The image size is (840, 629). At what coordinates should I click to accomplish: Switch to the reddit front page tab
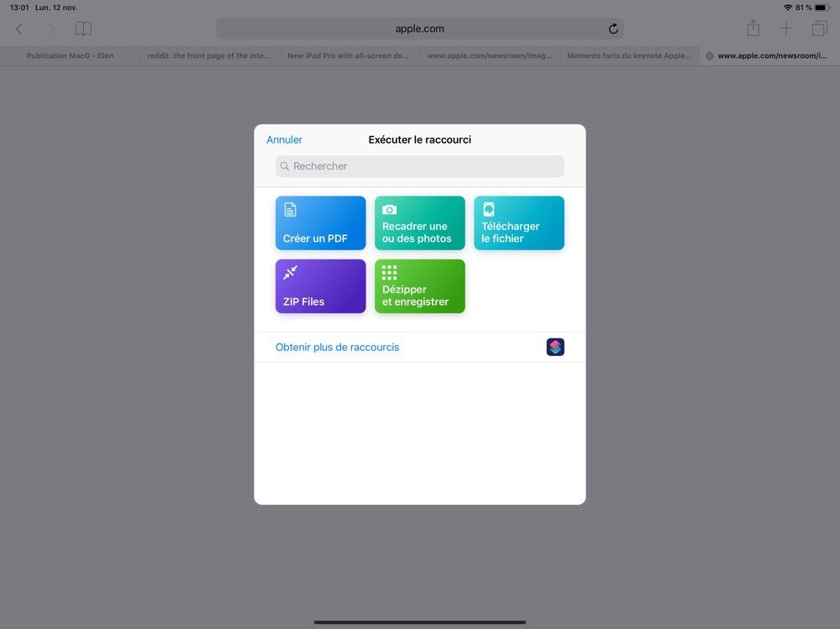[x=209, y=55]
